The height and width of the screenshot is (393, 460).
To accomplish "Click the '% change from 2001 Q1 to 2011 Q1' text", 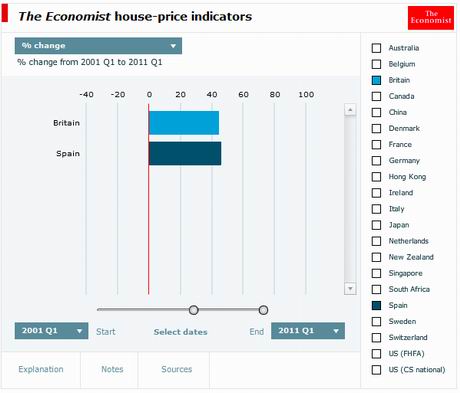I will (x=90, y=62).
